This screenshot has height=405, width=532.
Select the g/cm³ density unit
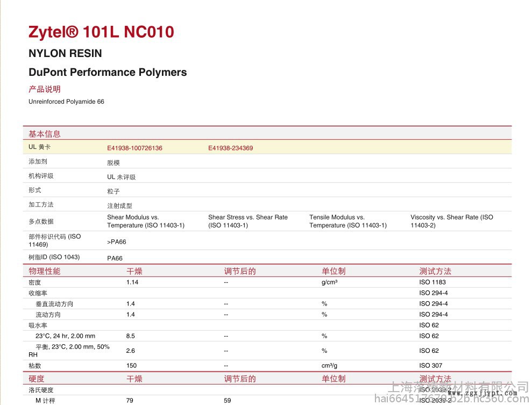click(x=329, y=282)
